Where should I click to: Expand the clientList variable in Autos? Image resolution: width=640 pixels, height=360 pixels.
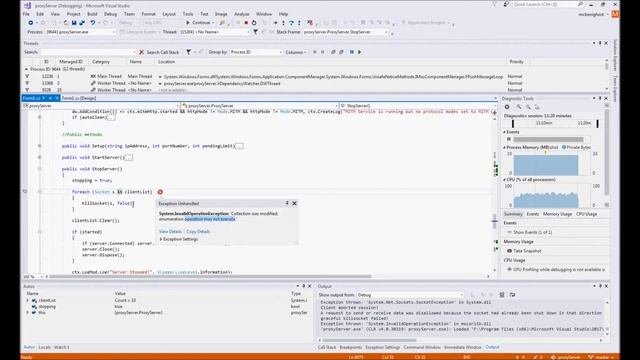[x=28, y=300]
